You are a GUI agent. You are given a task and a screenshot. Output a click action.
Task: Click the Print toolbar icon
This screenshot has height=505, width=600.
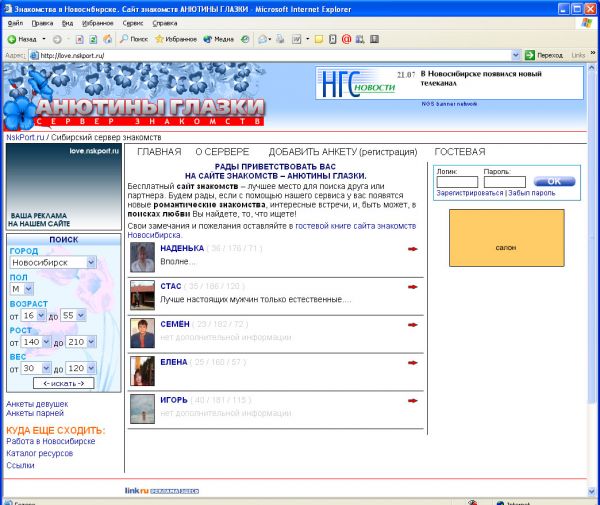(x=280, y=39)
